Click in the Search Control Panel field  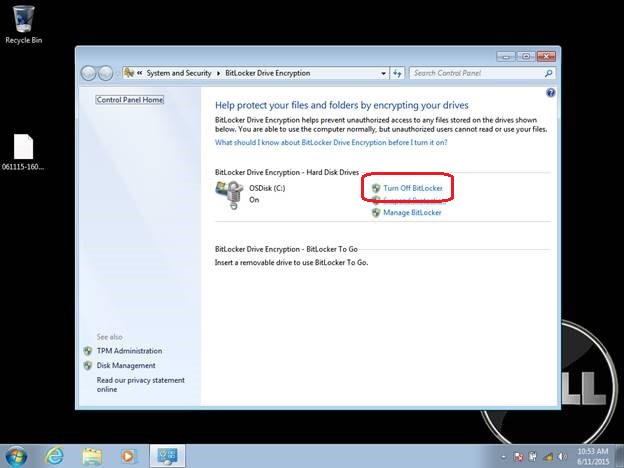tap(477, 73)
